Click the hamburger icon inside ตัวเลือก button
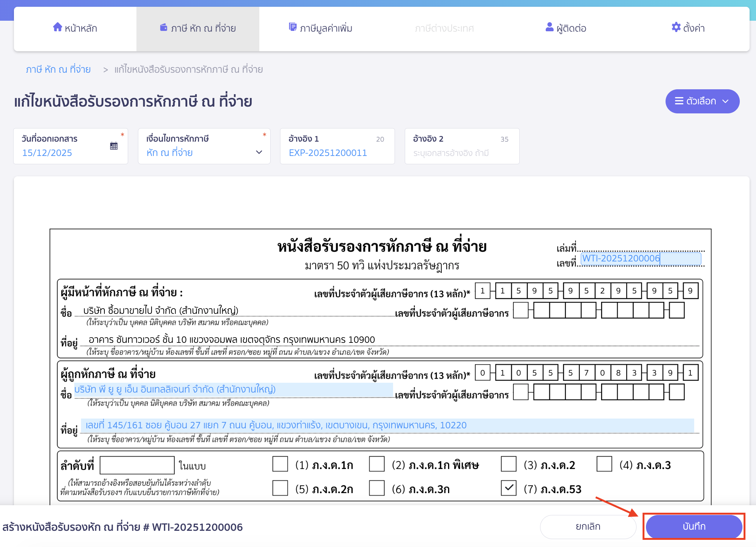756x547 pixels. [678, 101]
